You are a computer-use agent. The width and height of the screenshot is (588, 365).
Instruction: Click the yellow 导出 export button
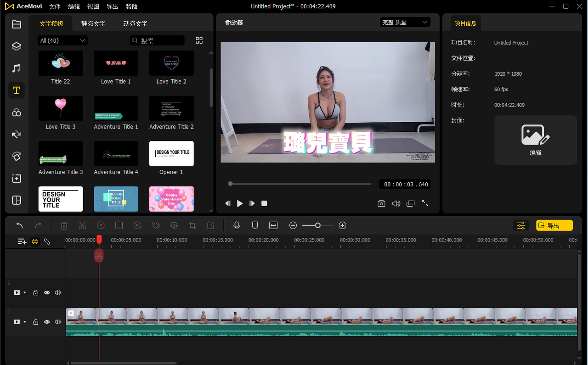tap(554, 225)
